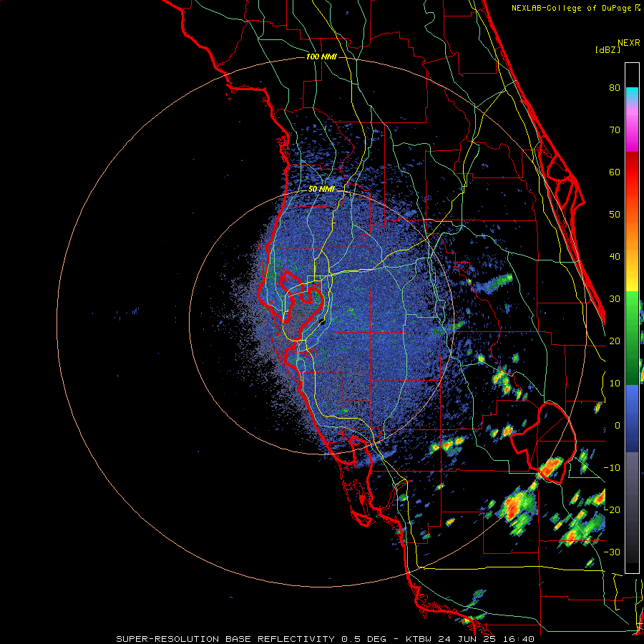Image resolution: width=644 pixels, height=644 pixels.
Task: Click the -10 value on dBZ scale
Action: [612, 468]
